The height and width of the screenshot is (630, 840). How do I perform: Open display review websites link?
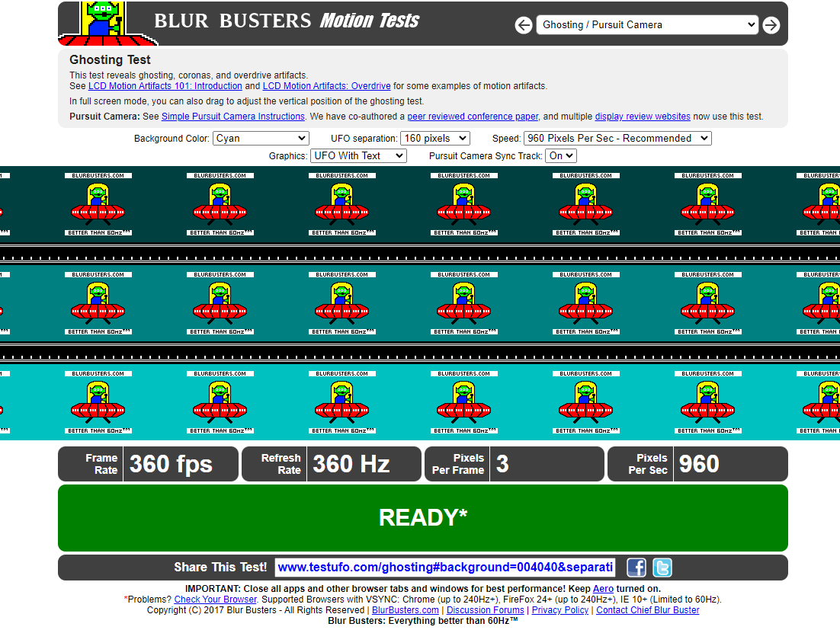pos(643,116)
